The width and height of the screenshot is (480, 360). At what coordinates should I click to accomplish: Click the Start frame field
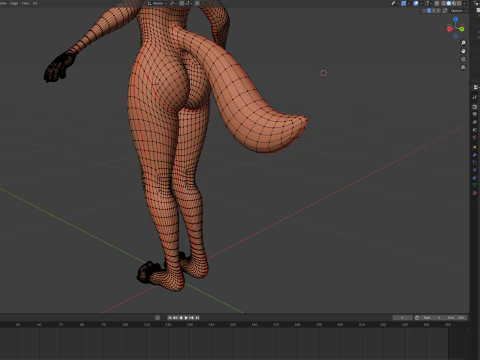pyautogui.click(x=431, y=318)
